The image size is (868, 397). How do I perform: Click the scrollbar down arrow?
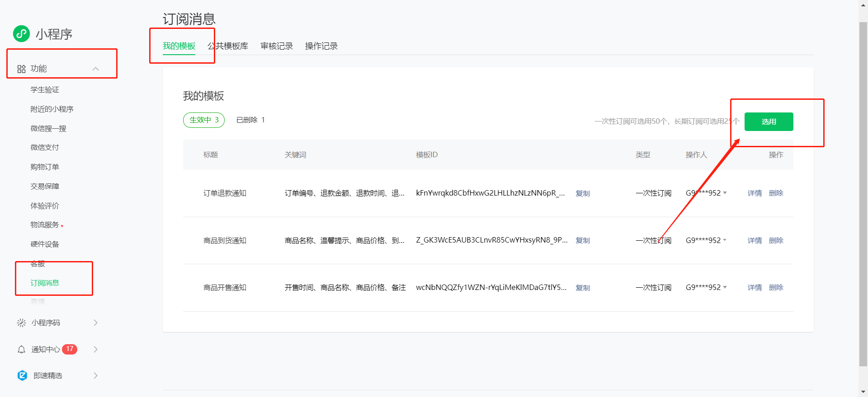(x=863, y=392)
